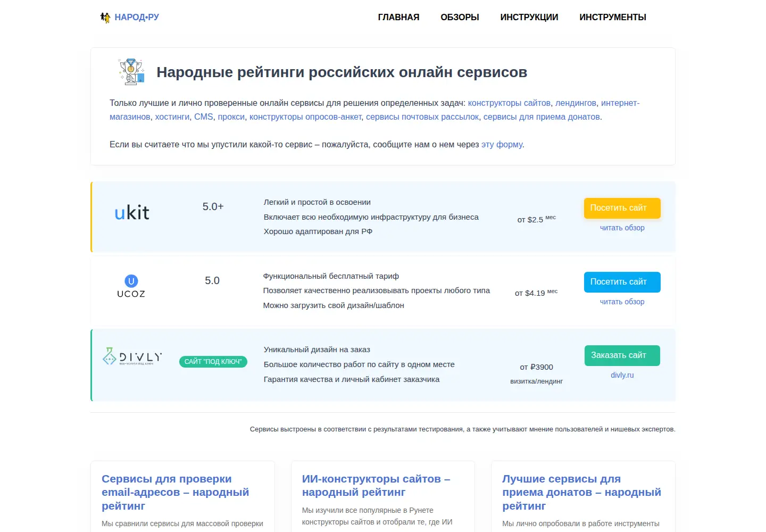Open the хостинги link
This screenshot has height=532, width=766.
click(172, 117)
